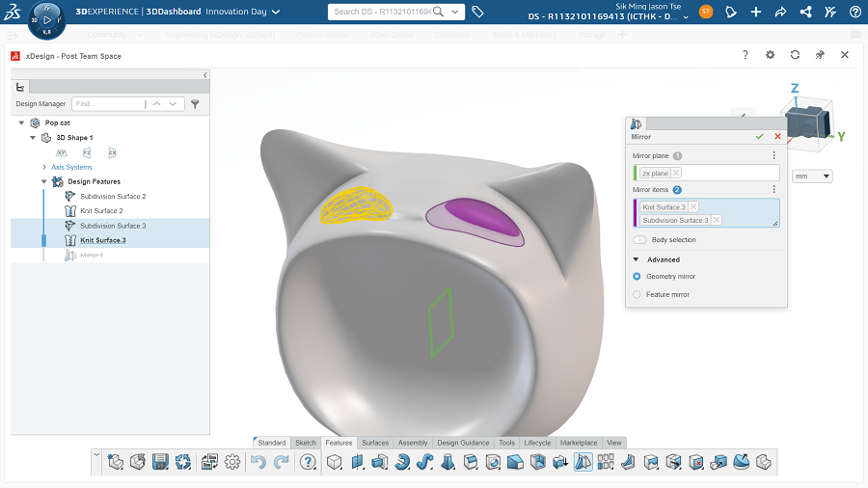Screen dimensions: 868x488
Task: Confirm Mirror with the green checkmark
Action: point(760,137)
